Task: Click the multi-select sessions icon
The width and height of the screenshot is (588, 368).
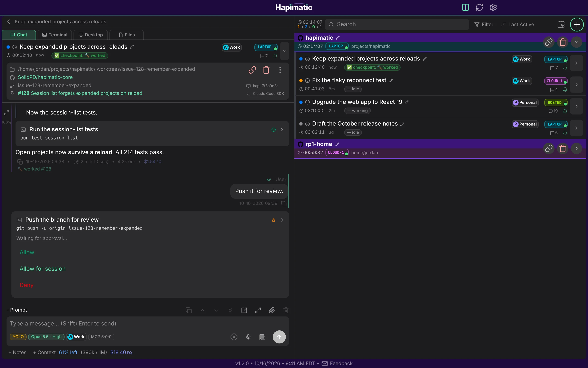Action: pyautogui.click(x=561, y=24)
